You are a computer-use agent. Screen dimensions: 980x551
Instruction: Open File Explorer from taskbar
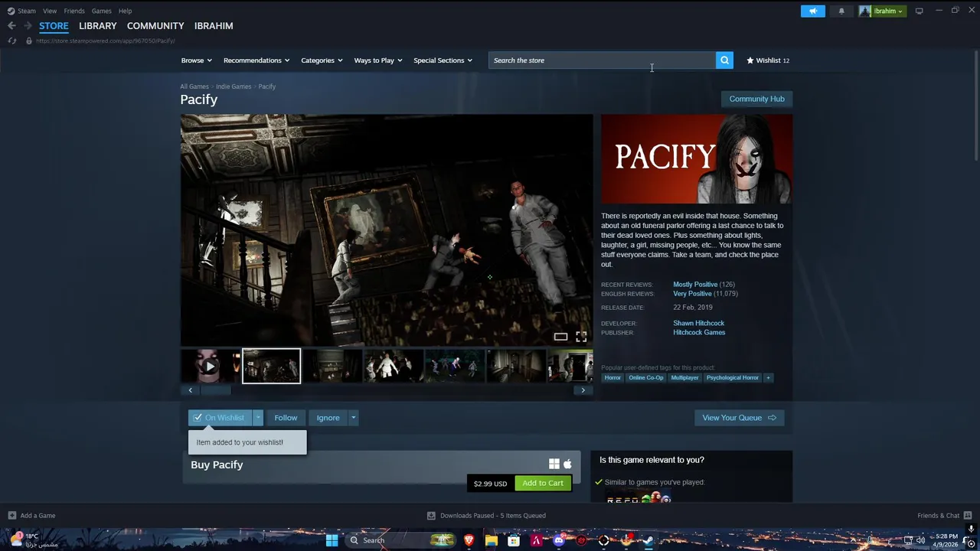[x=491, y=540]
